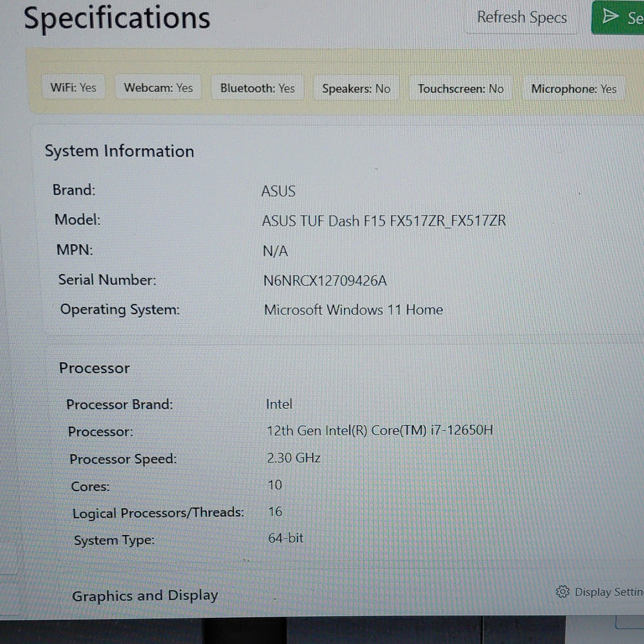644x644 pixels.
Task: Click the Logical Processors/Threads: label
Action: pyautogui.click(x=158, y=513)
